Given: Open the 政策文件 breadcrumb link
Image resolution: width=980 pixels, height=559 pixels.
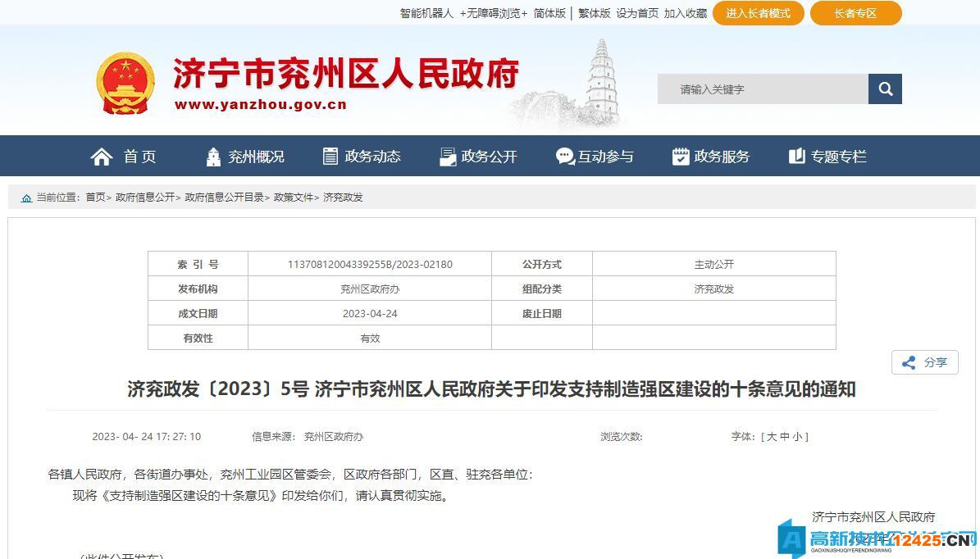Looking at the screenshot, I should (x=292, y=197).
